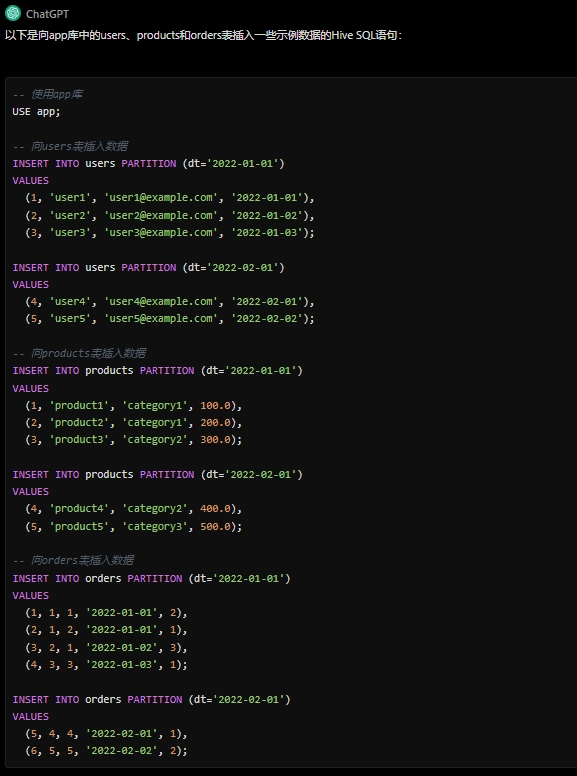Click INSERT INTO orders line for dt='2022-02-01'
The height and width of the screenshot is (776, 577).
coord(151,699)
